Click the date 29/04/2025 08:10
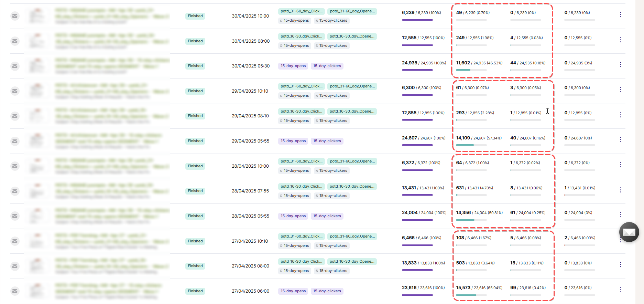This screenshot has height=304, width=644. (x=250, y=116)
